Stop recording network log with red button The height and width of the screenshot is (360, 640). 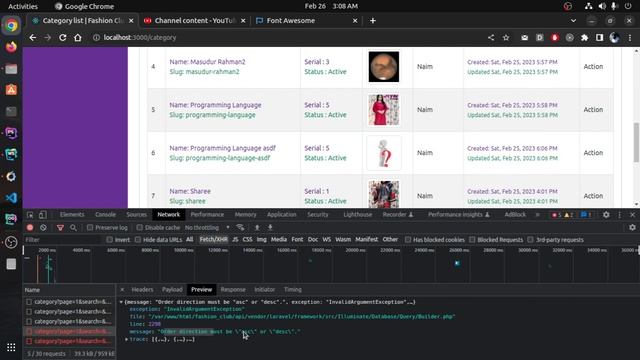click(30, 227)
